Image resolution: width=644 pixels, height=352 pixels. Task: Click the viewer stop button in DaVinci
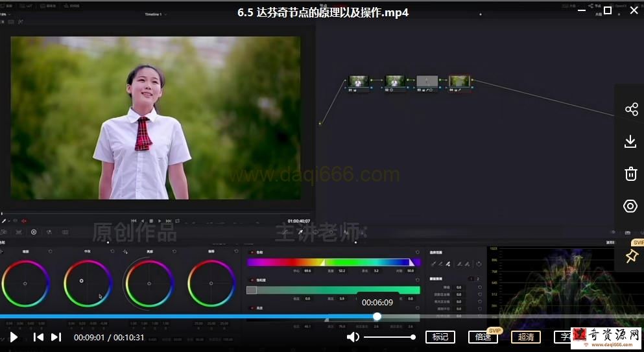coord(150,221)
